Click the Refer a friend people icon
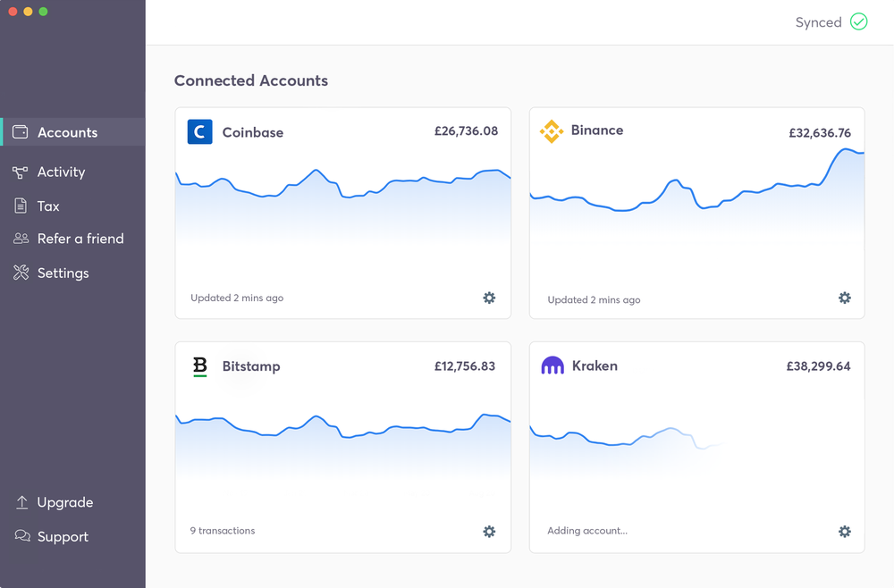The image size is (894, 588). click(x=21, y=239)
